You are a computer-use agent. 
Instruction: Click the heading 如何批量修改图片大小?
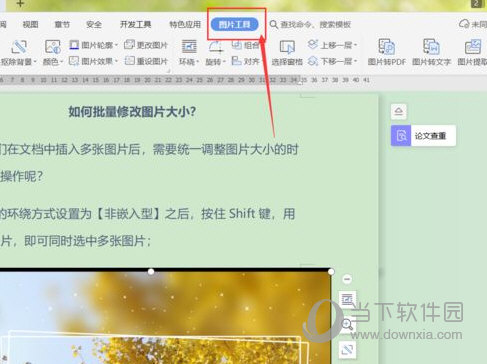[x=132, y=112]
